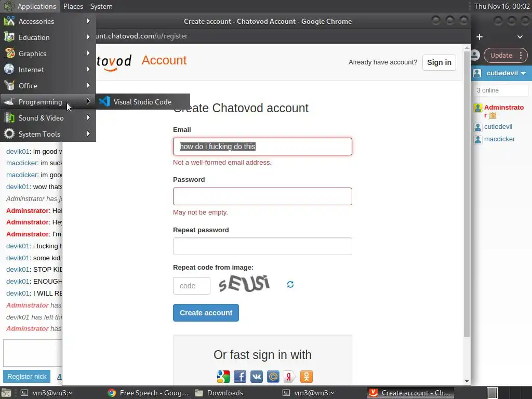Viewport: 532px width, 399px height.
Task: Click the Places menu in top panel
Action: (x=73, y=6)
